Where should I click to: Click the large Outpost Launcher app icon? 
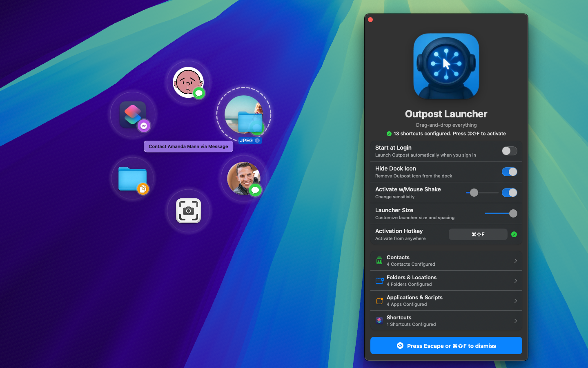point(446,66)
